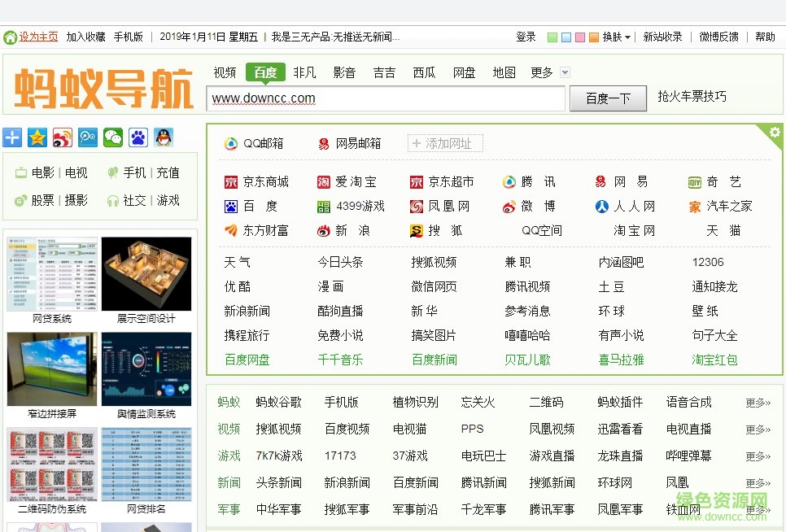Viewport: 786px width, 532px height.
Task: Open WeChat icon in the left sidebar
Action: [x=111, y=138]
